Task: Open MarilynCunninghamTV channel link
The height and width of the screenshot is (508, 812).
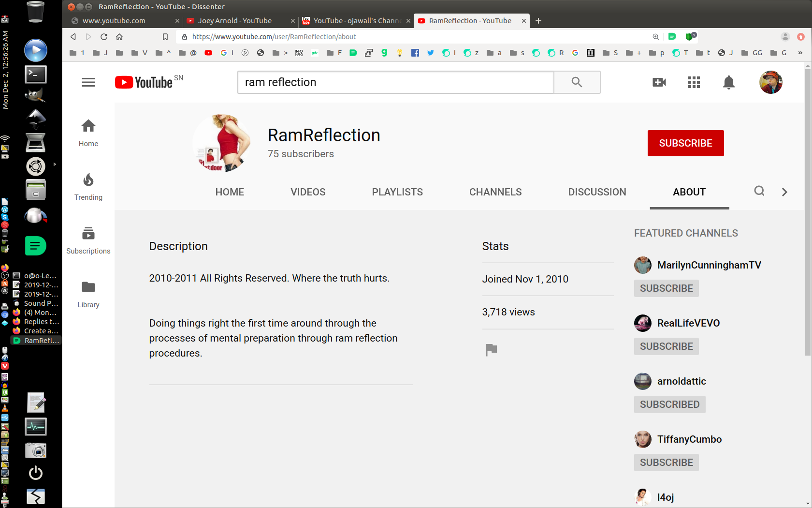Action: point(709,265)
